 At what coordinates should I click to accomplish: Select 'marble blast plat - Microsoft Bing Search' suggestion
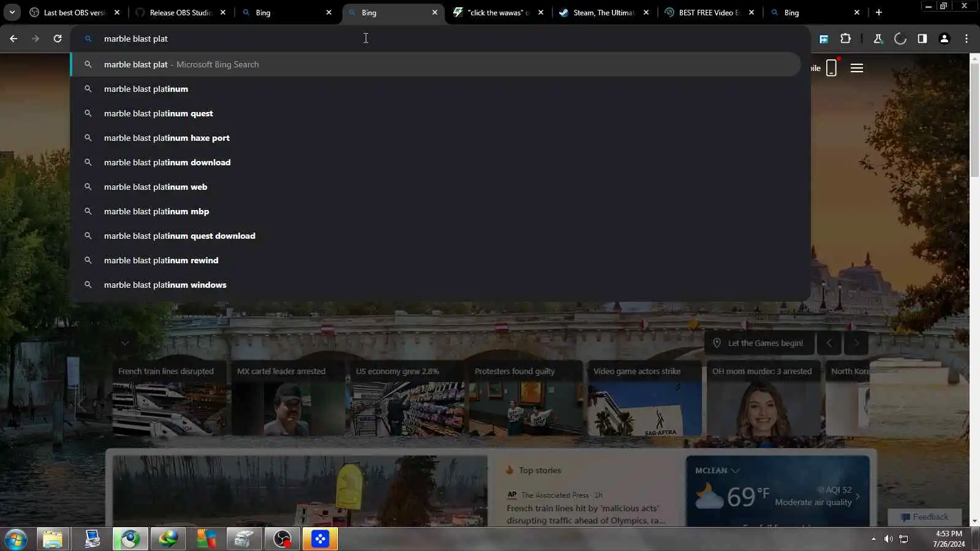pyautogui.click(x=436, y=64)
